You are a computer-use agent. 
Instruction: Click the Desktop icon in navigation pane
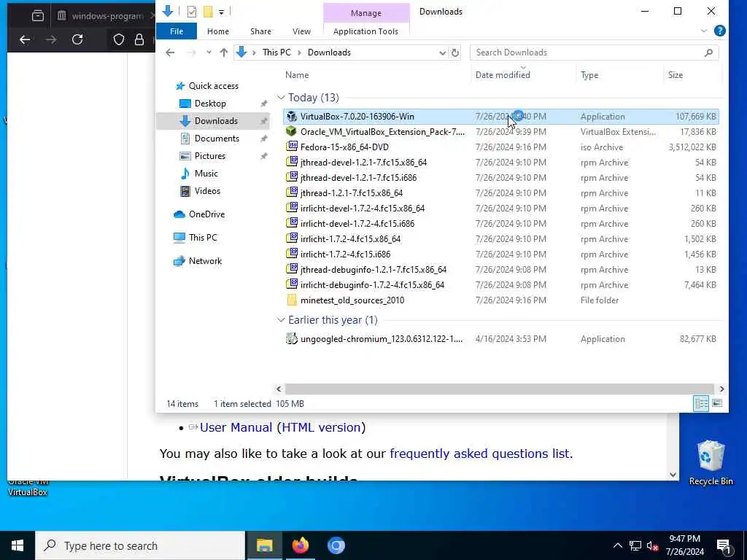185,104
